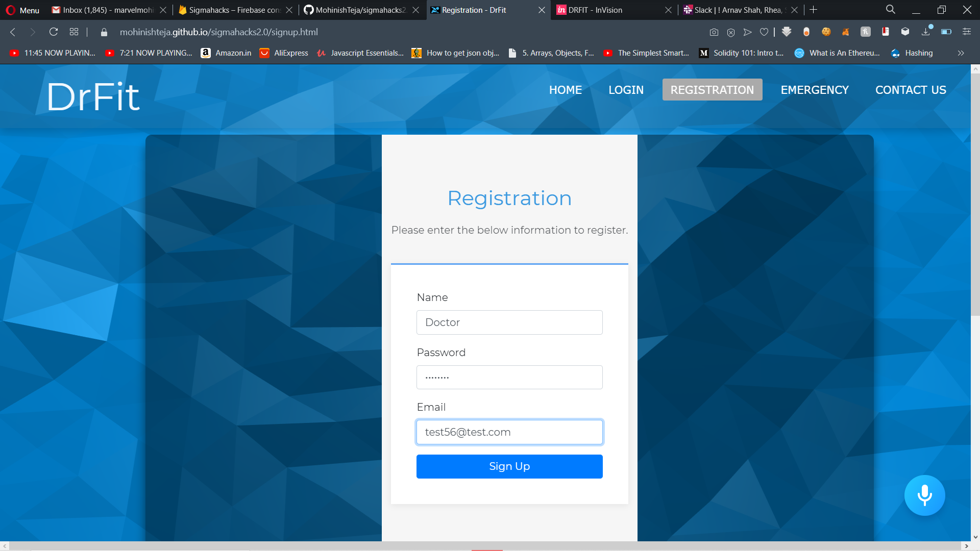Click the heart bookmark icon
The width and height of the screenshot is (980, 551).
pyautogui.click(x=764, y=32)
